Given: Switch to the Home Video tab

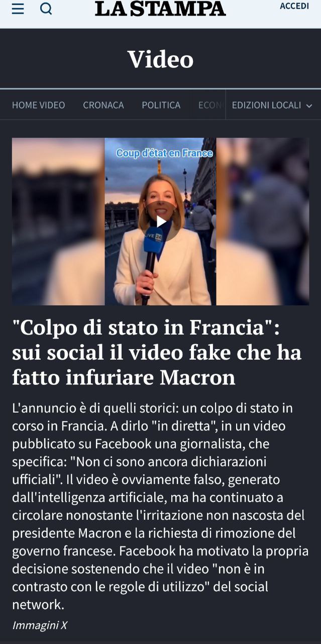Looking at the screenshot, I should point(39,105).
